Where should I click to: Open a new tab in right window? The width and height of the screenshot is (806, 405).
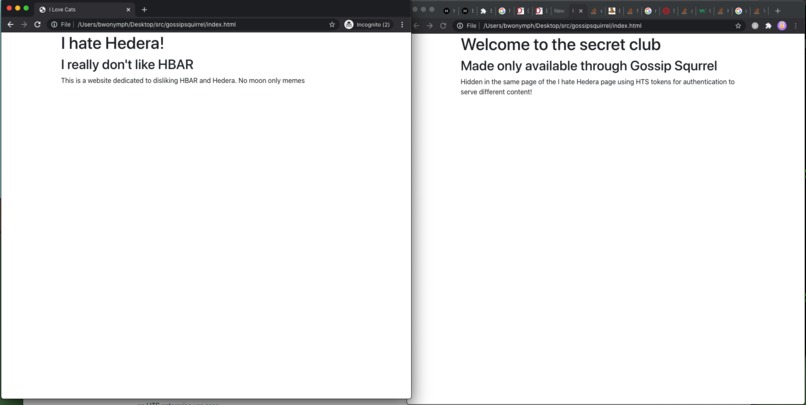point(778,11)
